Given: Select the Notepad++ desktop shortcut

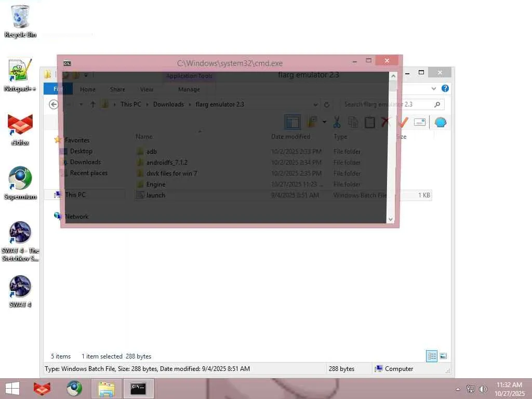Looking at the screenshot, I should pos(20,75).
